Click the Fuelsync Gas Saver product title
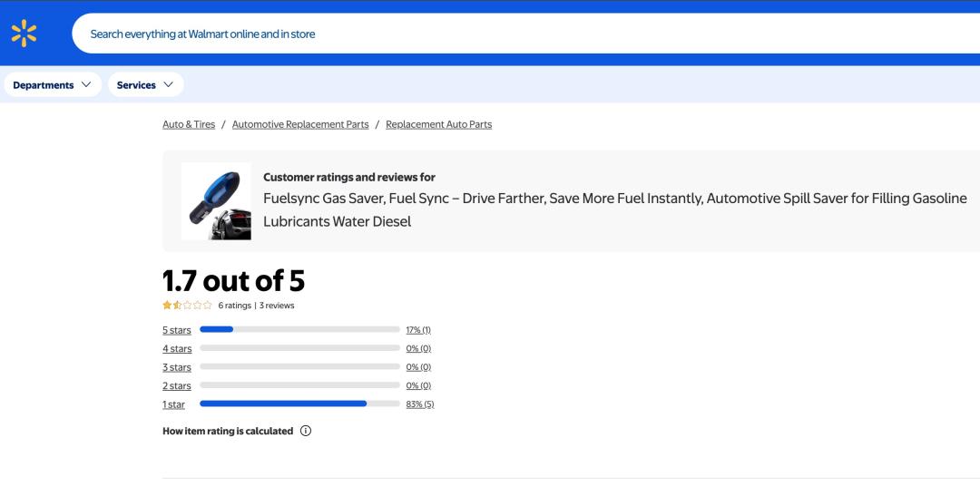Viewport: 980px width, 496px height. [x=615, y=209]
